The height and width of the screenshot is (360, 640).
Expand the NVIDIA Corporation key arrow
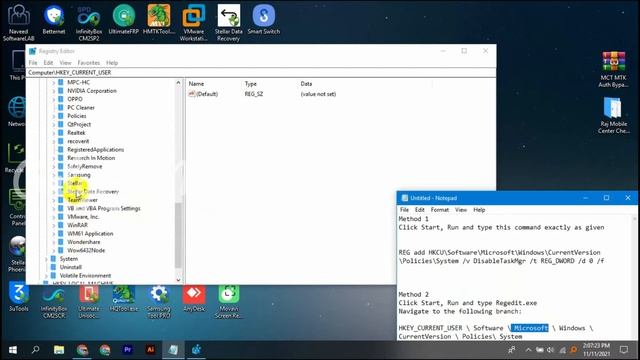click(53, 91)
